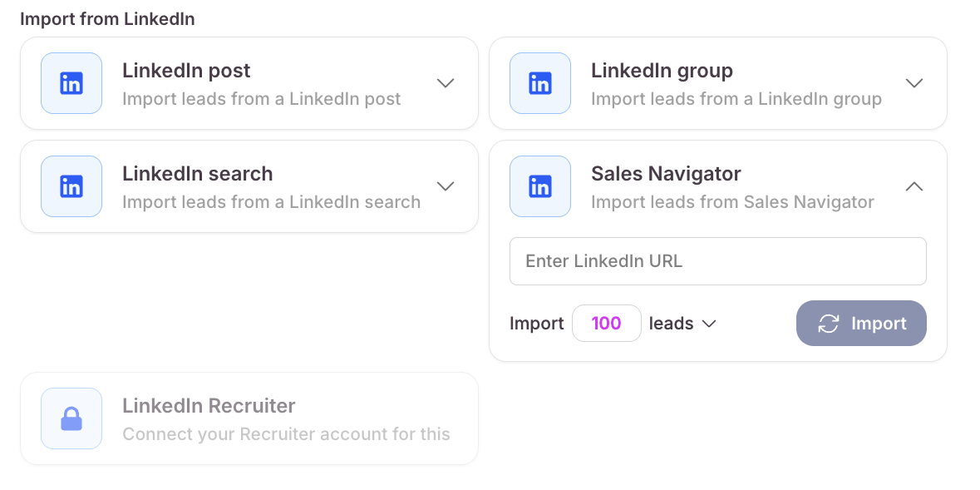Click the LinkedIn search title text
The width and height of the screenshot is (980, 490).
point(197,174)
